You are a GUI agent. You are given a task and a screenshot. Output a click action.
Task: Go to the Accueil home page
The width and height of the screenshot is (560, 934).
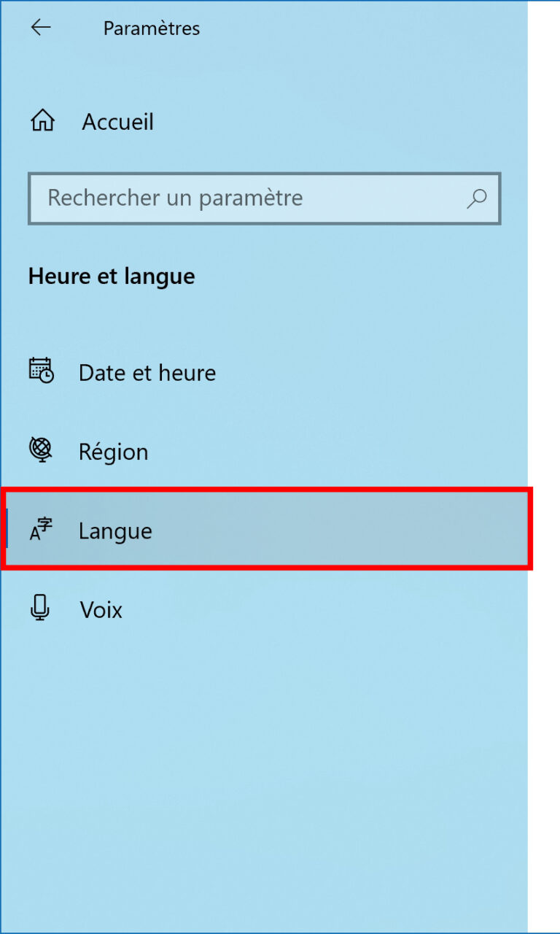point(117,121)
